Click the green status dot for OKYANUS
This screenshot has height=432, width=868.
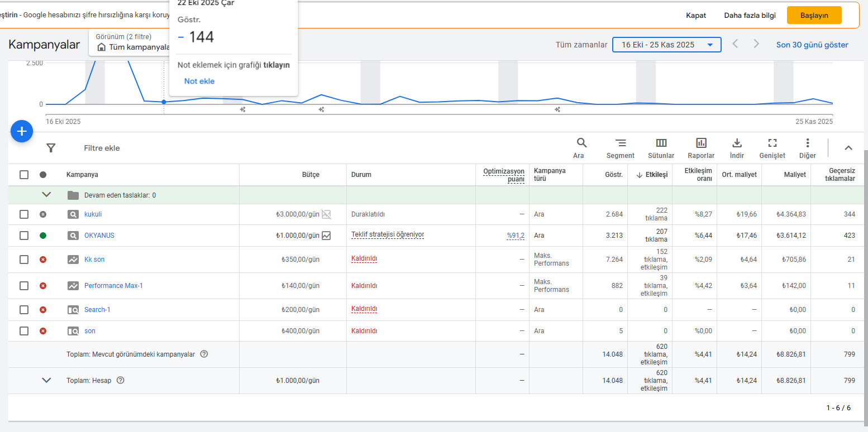point(43,236)
